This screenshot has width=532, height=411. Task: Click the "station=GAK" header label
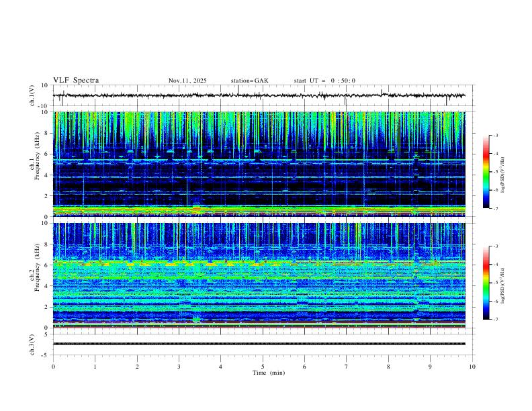tap(249, 81)
